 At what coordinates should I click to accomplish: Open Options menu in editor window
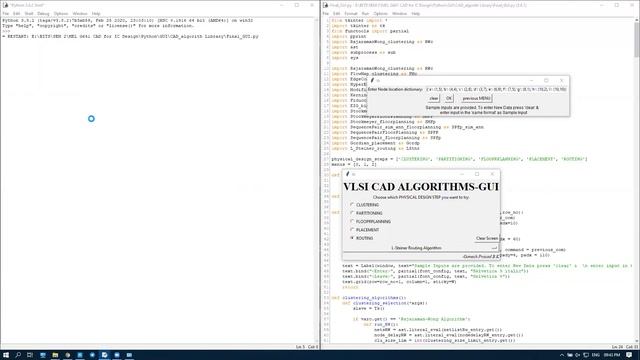tap(380, 13)
